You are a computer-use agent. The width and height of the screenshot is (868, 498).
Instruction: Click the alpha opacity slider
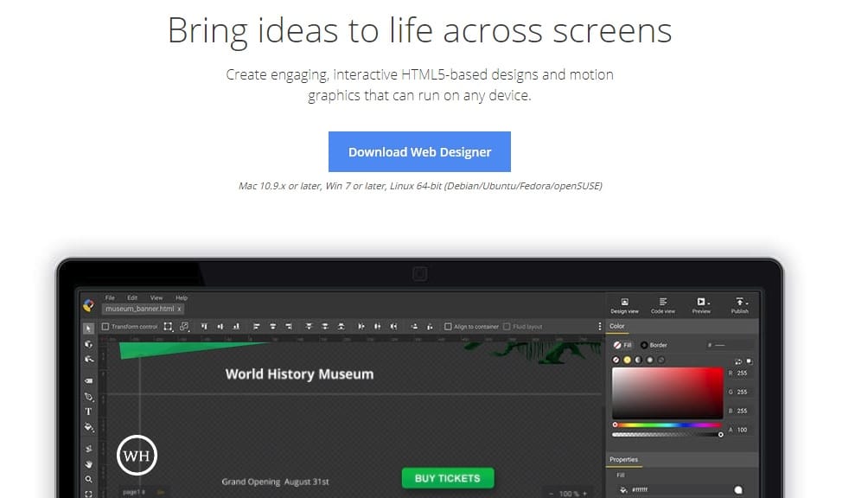[667, 434]
